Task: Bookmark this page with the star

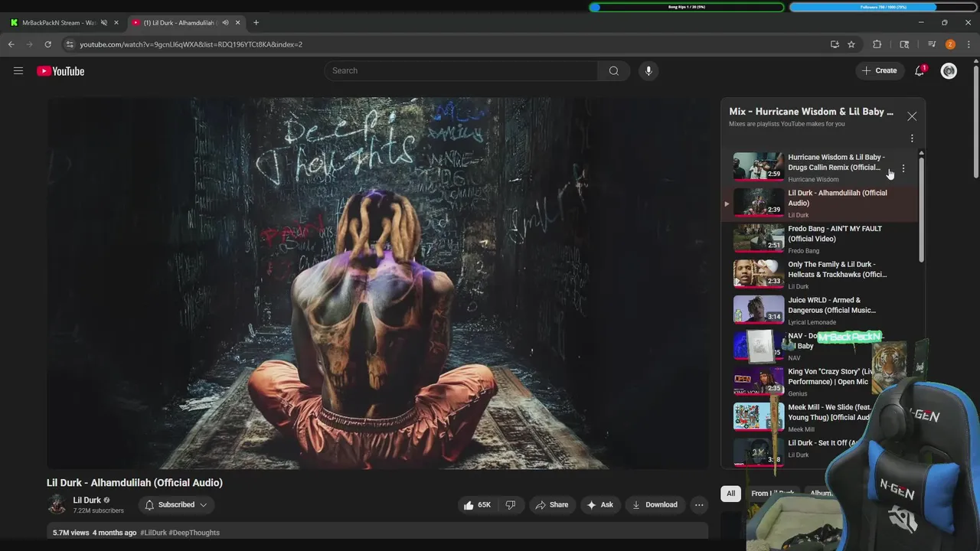Action: [851, 44]
